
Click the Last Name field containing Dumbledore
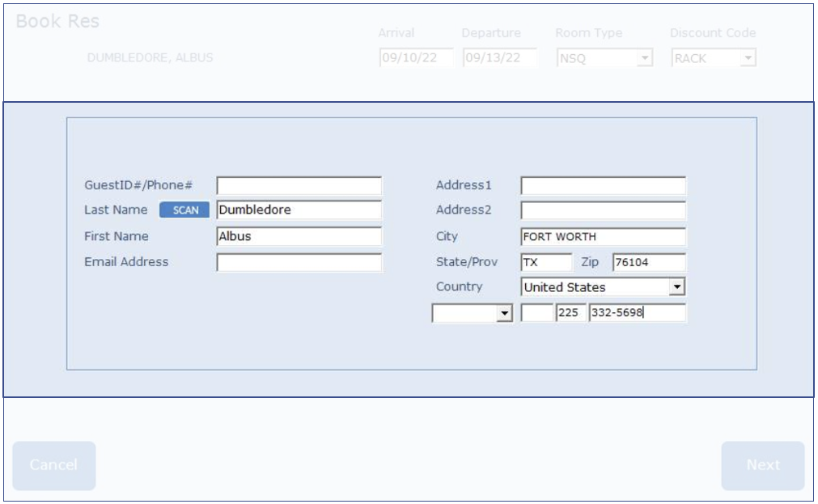tap(299, 210)
